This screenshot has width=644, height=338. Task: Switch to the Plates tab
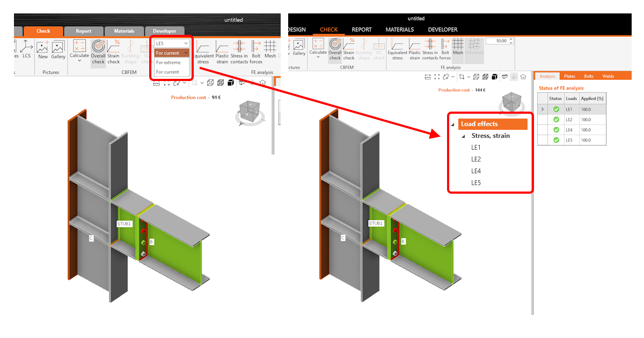[569, 76]
